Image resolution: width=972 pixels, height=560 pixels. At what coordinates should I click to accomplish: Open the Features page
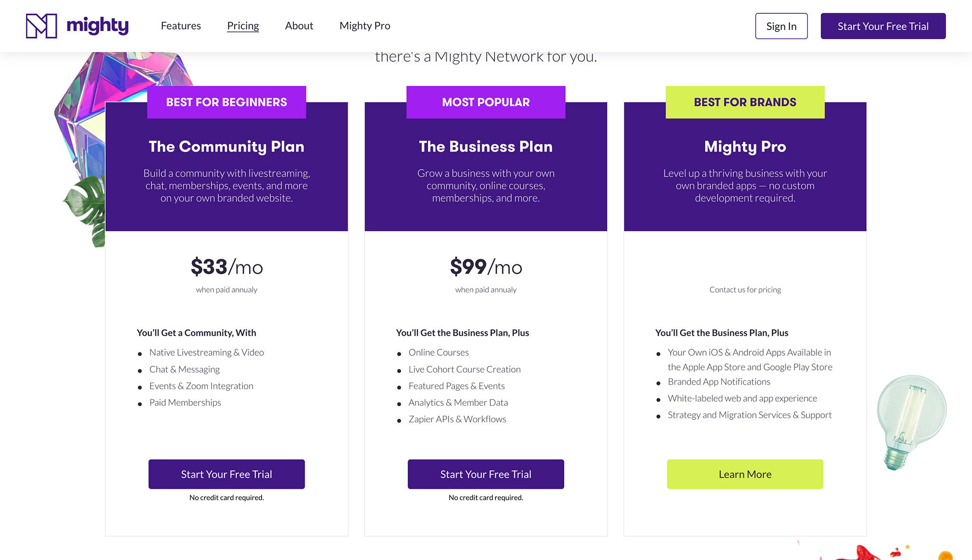(180, 26)
